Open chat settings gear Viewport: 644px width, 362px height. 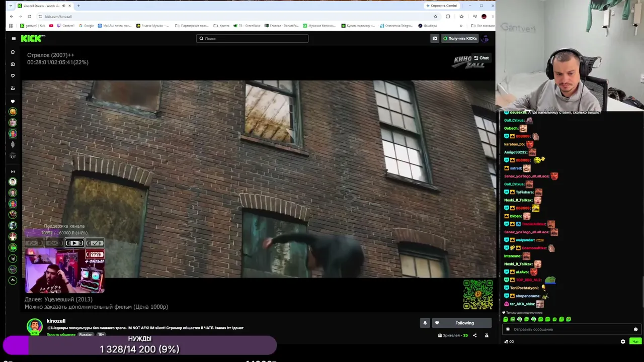pyautogui.click(x=623, y=341)
